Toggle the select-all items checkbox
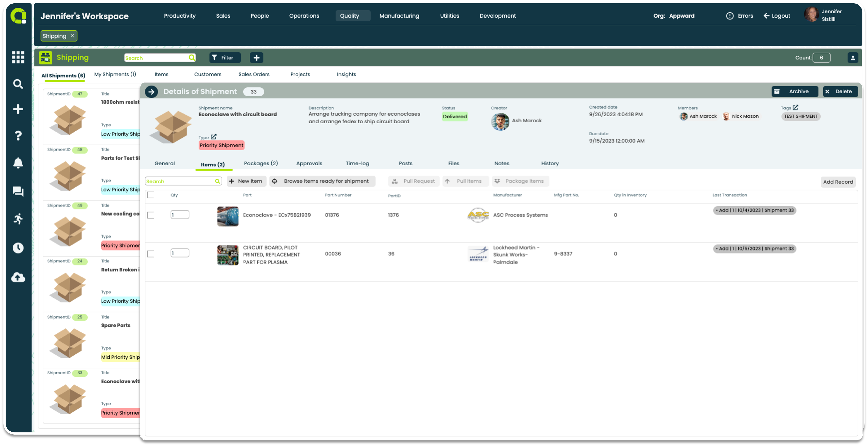This screenshot has height=446, width=868. 151,195
